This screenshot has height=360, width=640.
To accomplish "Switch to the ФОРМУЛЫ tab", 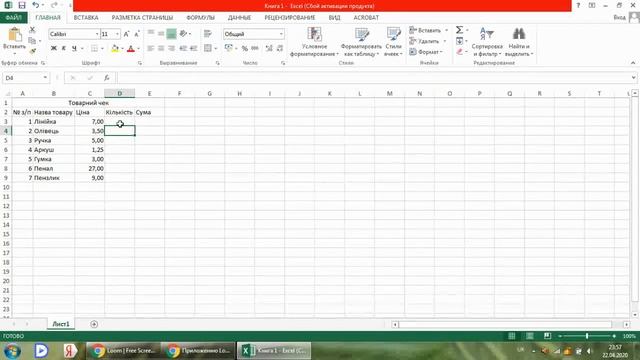I will pos(200,18).
